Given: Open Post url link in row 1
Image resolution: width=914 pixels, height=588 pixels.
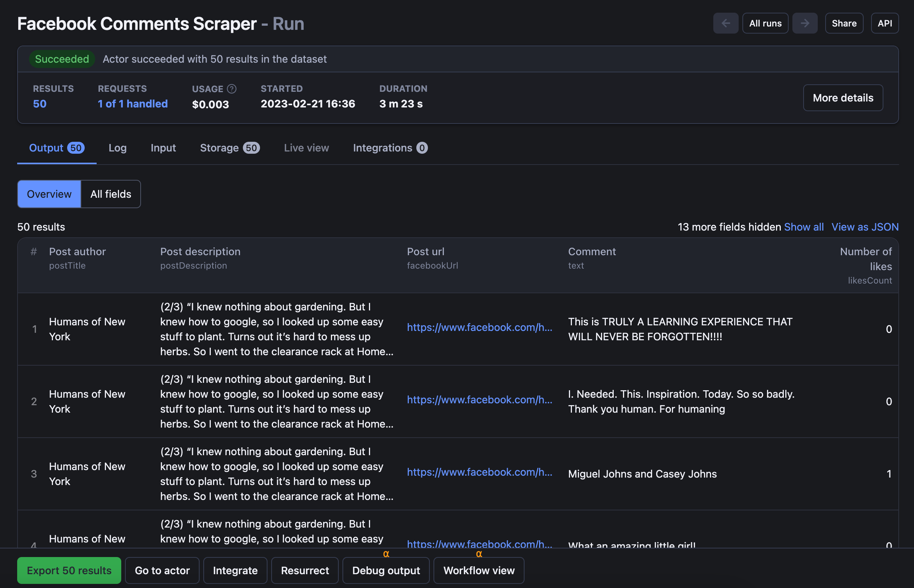Looking at the screenshot, I should coord(479,327).
